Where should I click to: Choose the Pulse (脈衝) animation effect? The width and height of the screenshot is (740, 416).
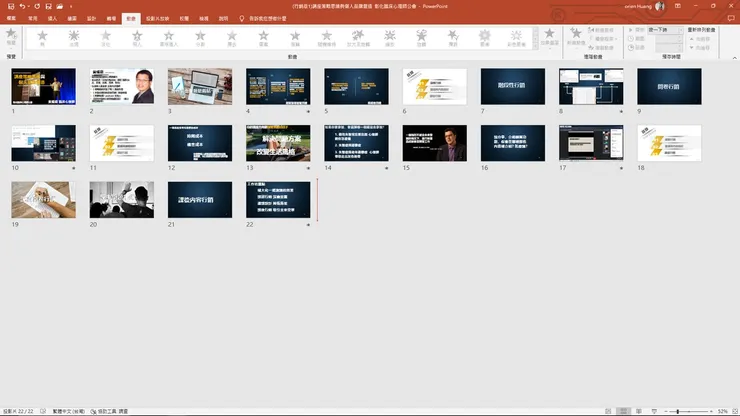(x=485, y=38)
